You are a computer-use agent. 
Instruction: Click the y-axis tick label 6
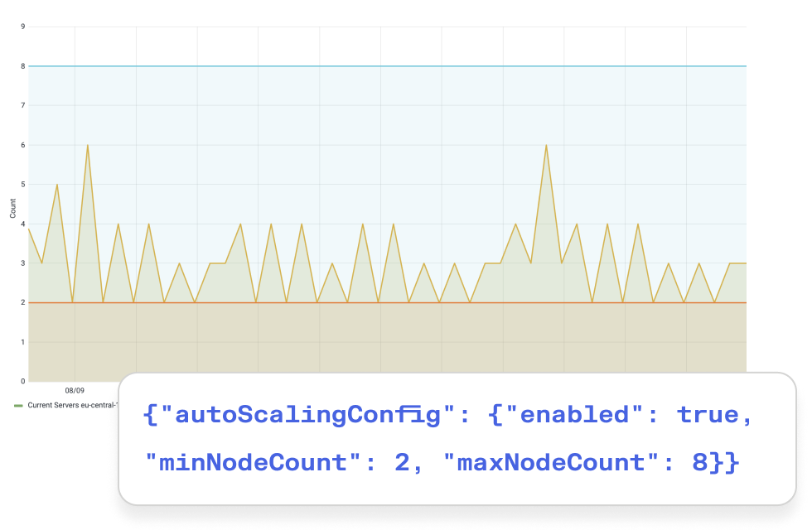point(22,145)
